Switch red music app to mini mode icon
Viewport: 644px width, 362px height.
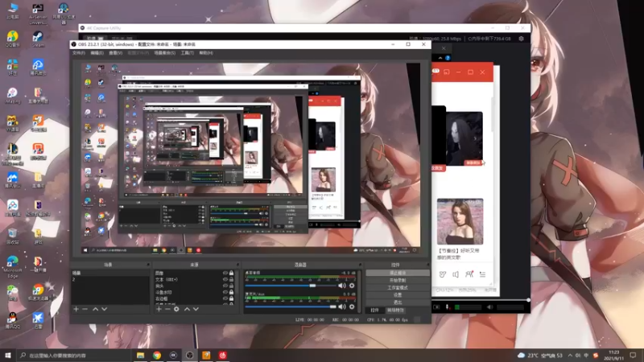coord(447,72)
